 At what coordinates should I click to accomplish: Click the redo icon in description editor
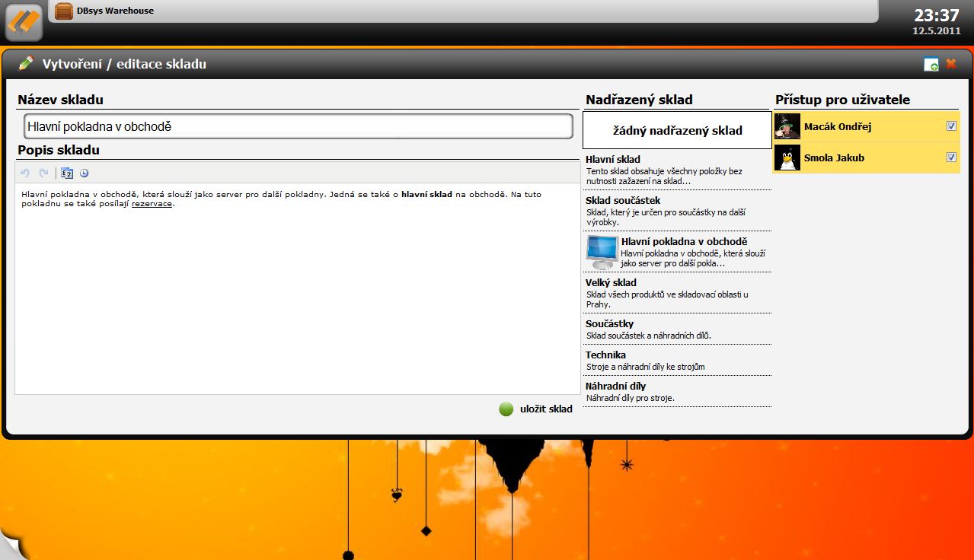[43, 173]
